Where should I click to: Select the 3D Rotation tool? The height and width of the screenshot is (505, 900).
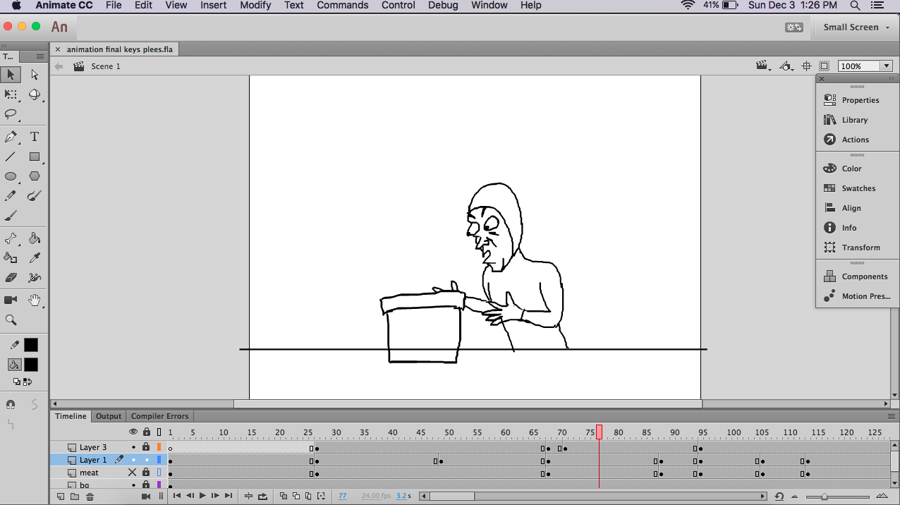(34, 94)
